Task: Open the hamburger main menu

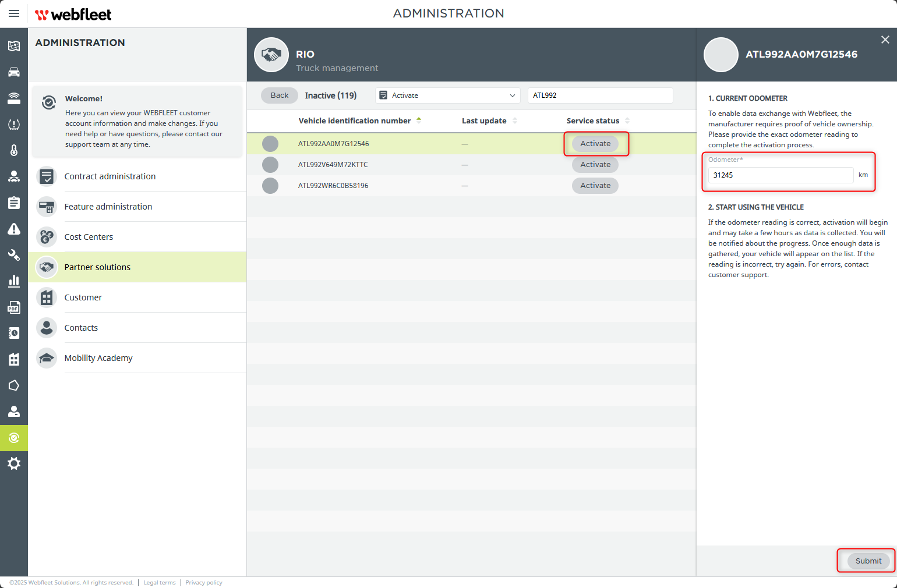Action: (14, 13)
